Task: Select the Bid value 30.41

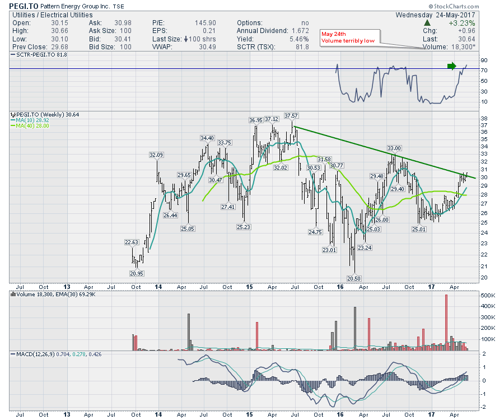Action: pos(123,39)
